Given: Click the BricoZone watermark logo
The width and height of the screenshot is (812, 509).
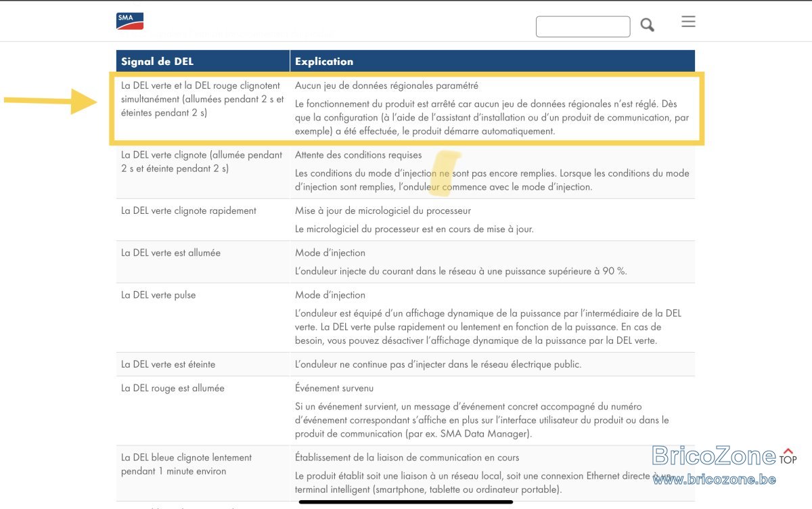Looking at the screenshot, I should click(715, 456).
